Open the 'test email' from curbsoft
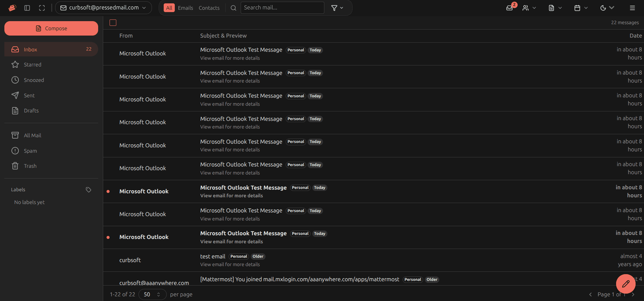The image size is (644, 301). [x=213, y=257]
